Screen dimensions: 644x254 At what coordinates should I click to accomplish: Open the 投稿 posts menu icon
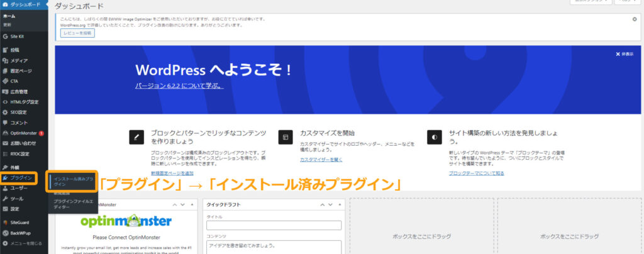click(5, 50)
